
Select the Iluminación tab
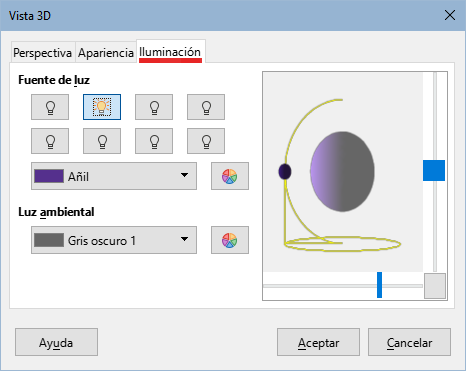tap(170, 52)
